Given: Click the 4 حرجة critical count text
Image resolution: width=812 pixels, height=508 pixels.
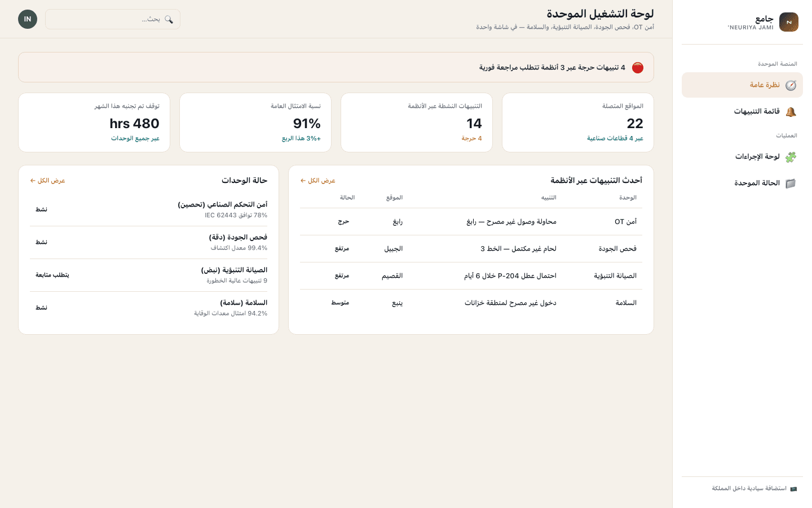Looking at the screenshot, I should point(472,138).
